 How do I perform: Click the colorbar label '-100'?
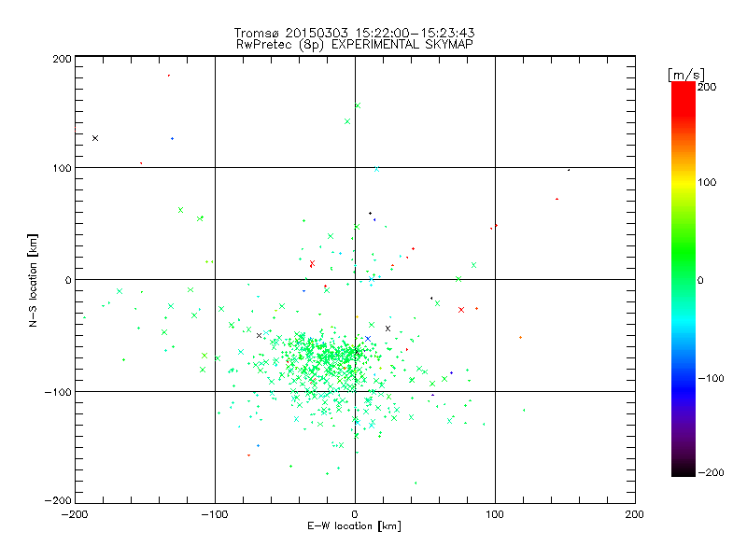click(x=711, y=378)
